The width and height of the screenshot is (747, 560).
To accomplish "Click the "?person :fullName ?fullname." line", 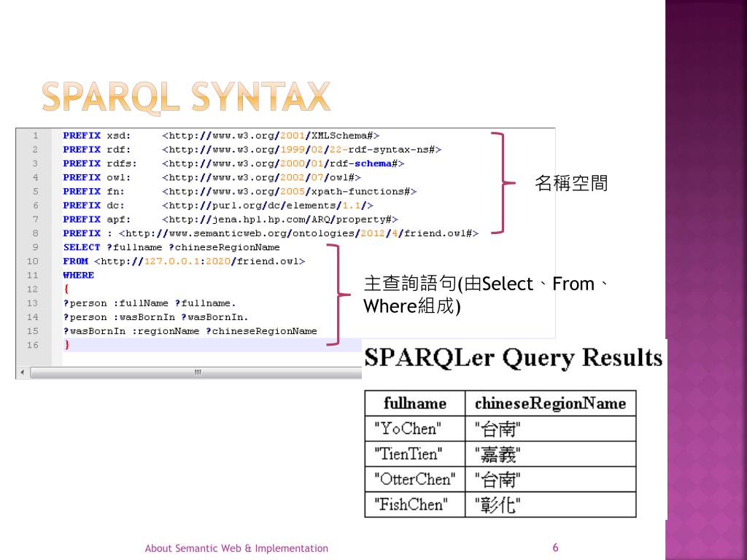I will pos(150,303).
